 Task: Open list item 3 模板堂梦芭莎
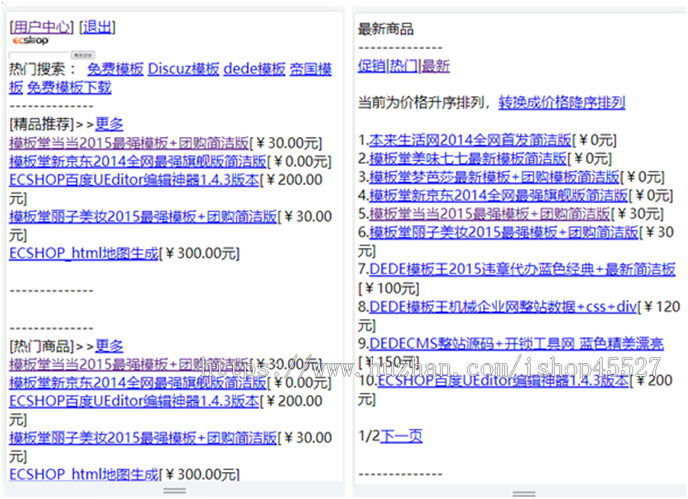click(494, 177)
